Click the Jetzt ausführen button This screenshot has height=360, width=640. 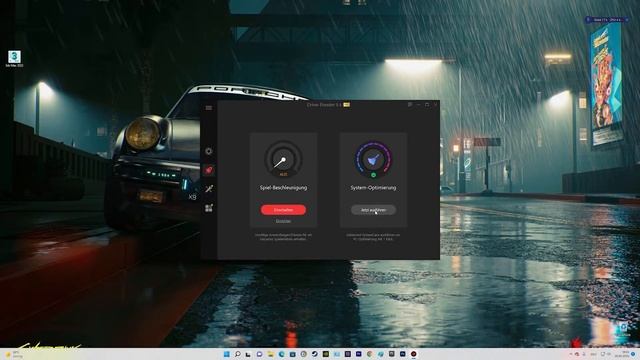click(373, 210)
